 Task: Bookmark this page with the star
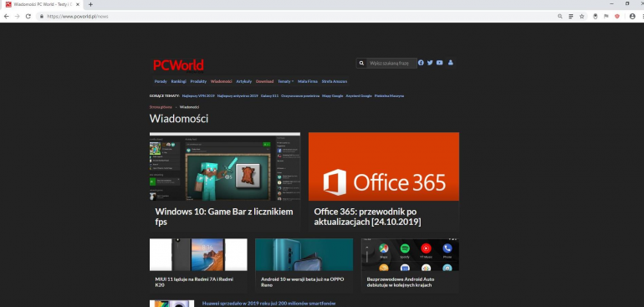click(581, 17)
